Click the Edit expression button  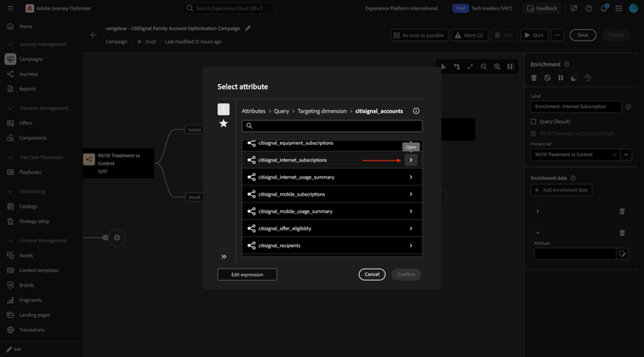tap(247, 275)
